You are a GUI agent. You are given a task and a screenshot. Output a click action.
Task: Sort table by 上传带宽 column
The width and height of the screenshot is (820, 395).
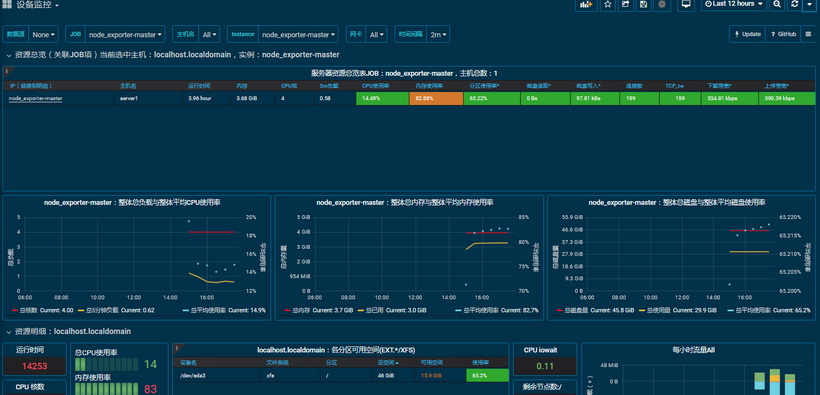click(x=777, y=86)
